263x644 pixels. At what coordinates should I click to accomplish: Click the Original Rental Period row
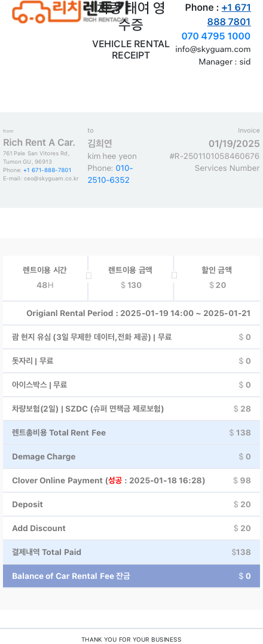(x=131, y=313)
